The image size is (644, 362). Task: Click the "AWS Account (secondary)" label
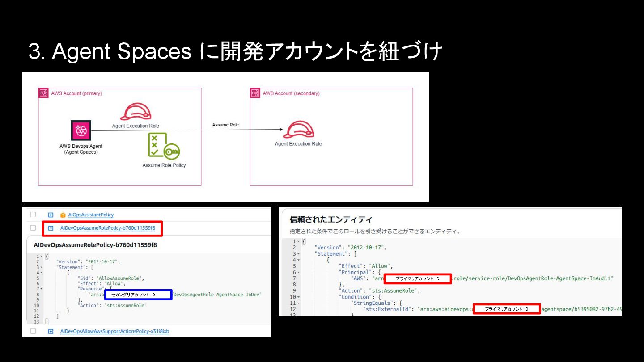[x=291, y=93]
